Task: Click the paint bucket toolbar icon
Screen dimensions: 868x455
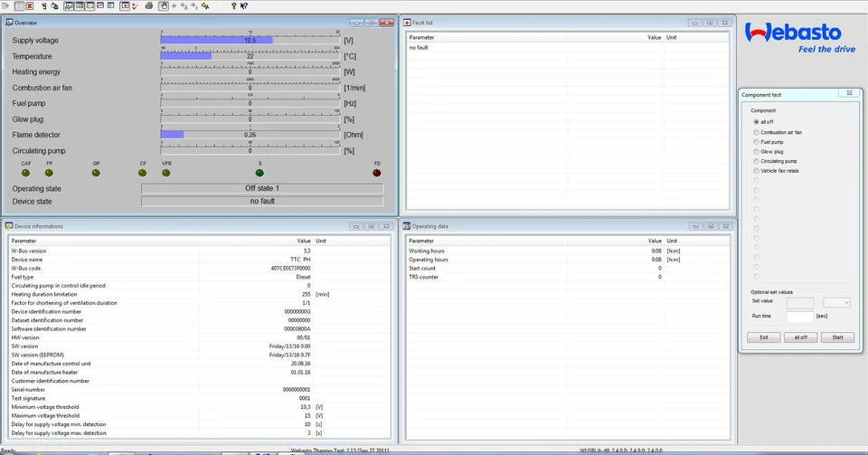Action: coord(54,6)
